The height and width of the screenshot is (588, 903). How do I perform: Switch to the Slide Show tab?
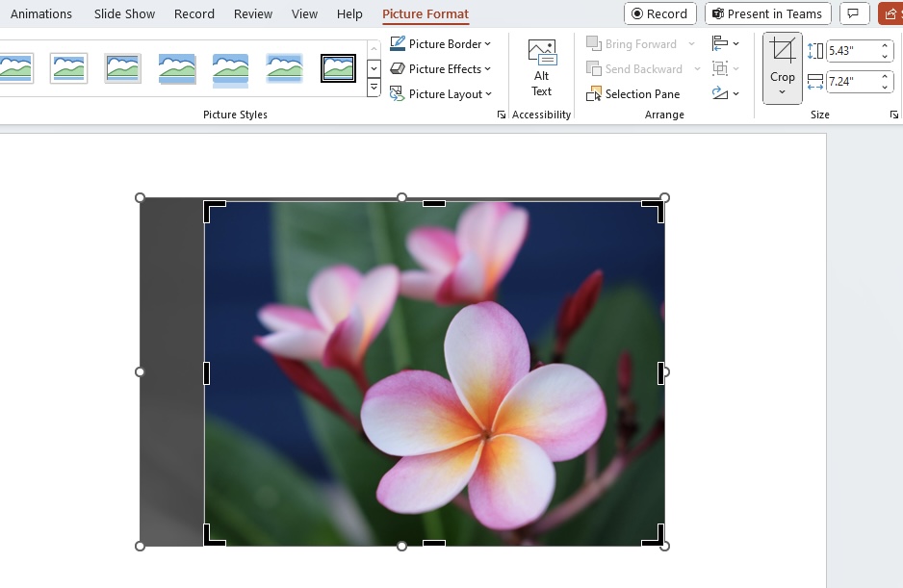(x=124, y=13)
